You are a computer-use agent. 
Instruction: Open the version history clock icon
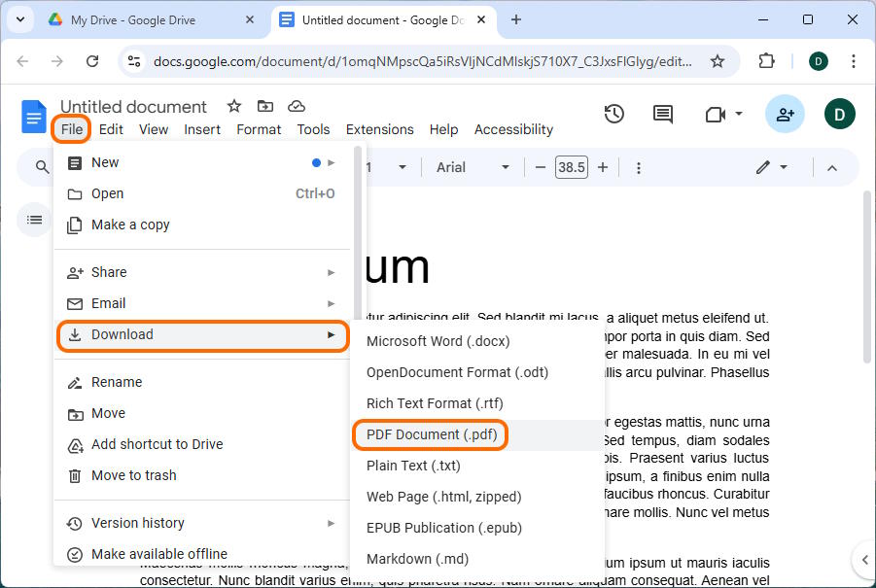(x=614, y=114)
